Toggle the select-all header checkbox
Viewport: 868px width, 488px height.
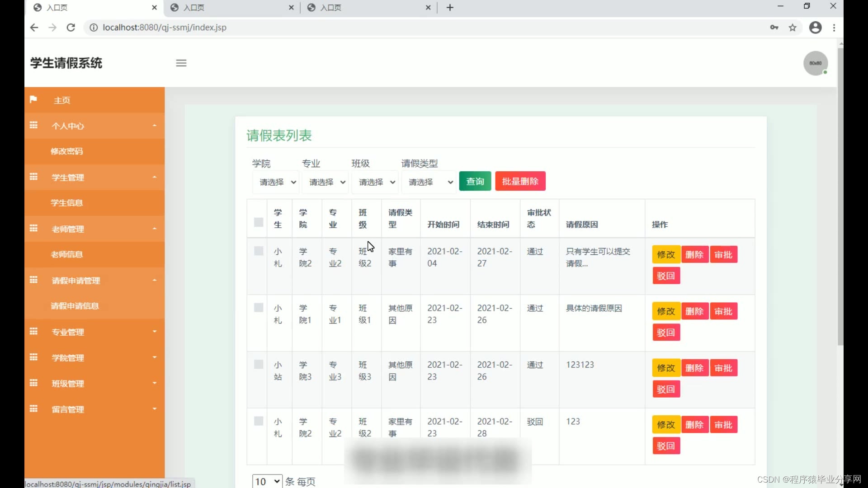coord(259,222)
